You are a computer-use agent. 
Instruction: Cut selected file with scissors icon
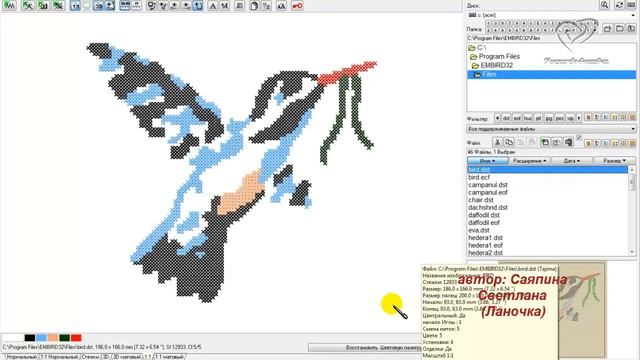[x=497, y=142]
